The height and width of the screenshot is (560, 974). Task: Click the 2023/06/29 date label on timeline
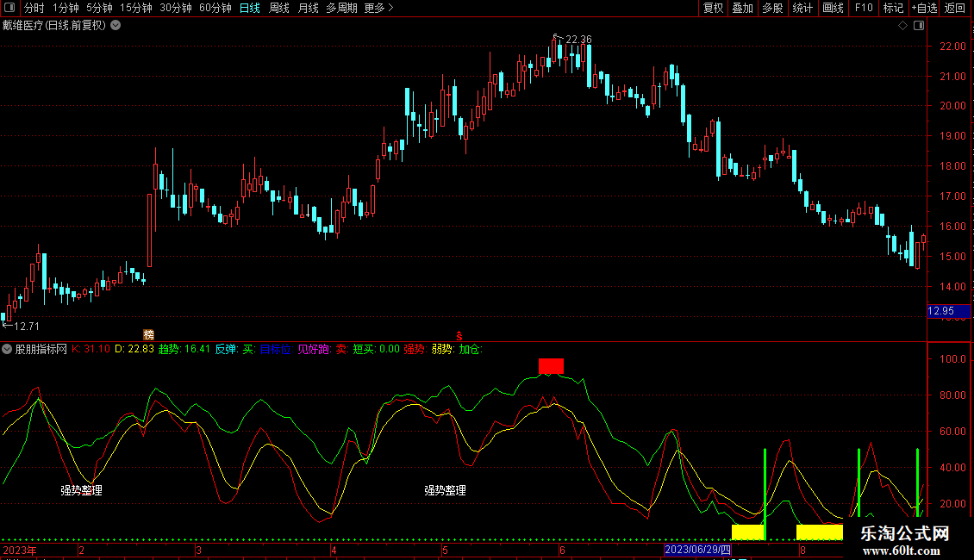pyautogui.click(x=697, y=550)
